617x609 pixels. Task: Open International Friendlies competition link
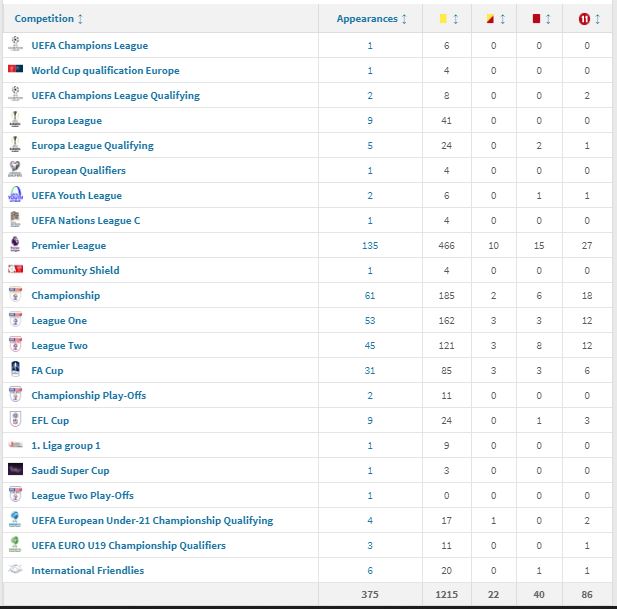(x=87, y=571)
